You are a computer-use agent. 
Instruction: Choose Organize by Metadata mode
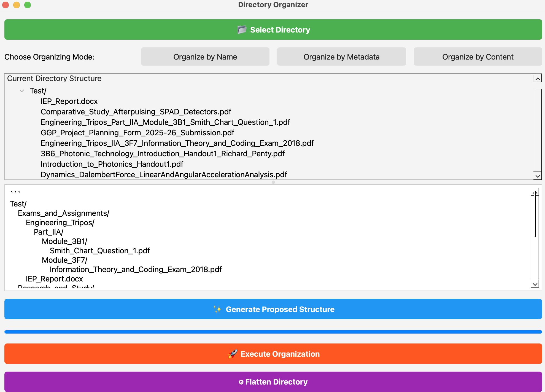[341, 57]
